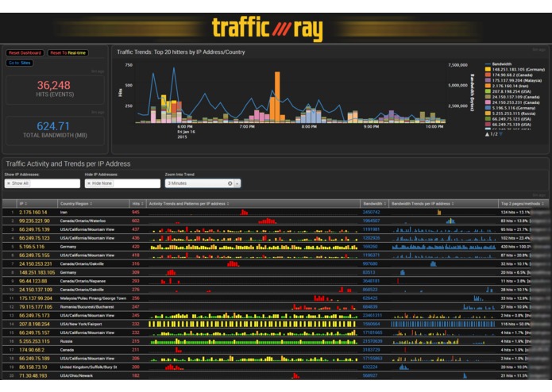Image resolution: width=552 pixels, height=392 pixels.
Task: Click IP address 24.150.137.109 in table
Action: click(36, 290)
